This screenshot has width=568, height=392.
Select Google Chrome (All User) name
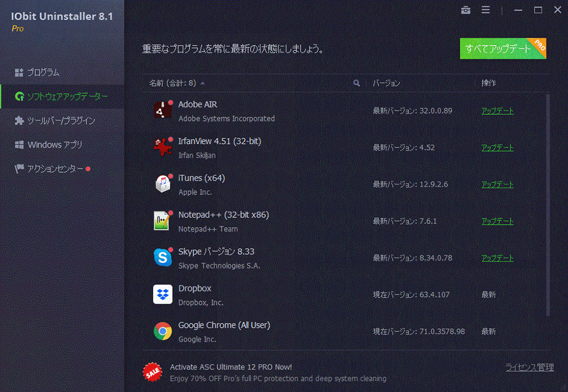tap(224, 325)
